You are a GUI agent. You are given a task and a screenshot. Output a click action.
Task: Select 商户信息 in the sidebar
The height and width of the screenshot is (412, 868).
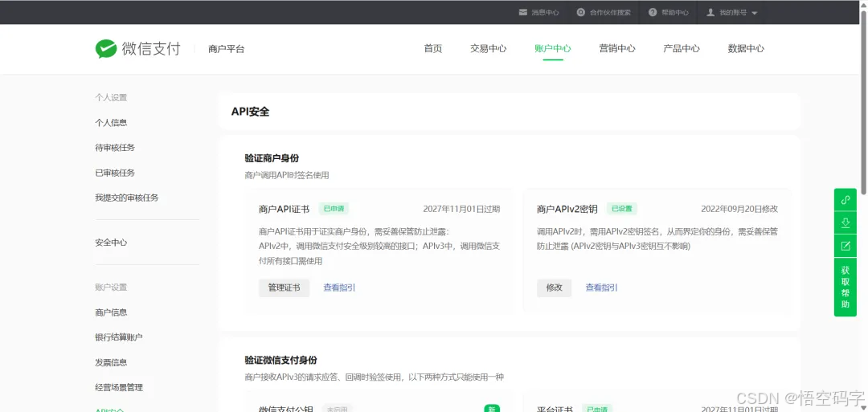[111, 312]
